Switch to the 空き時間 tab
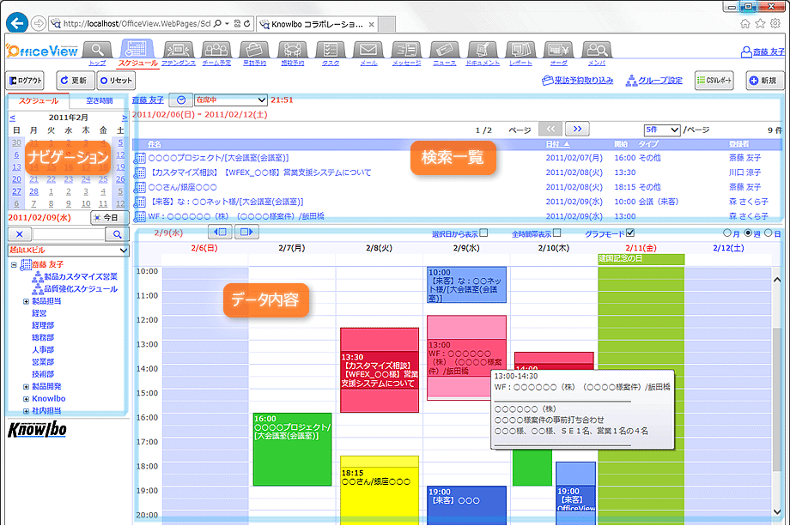 (99, 101)
